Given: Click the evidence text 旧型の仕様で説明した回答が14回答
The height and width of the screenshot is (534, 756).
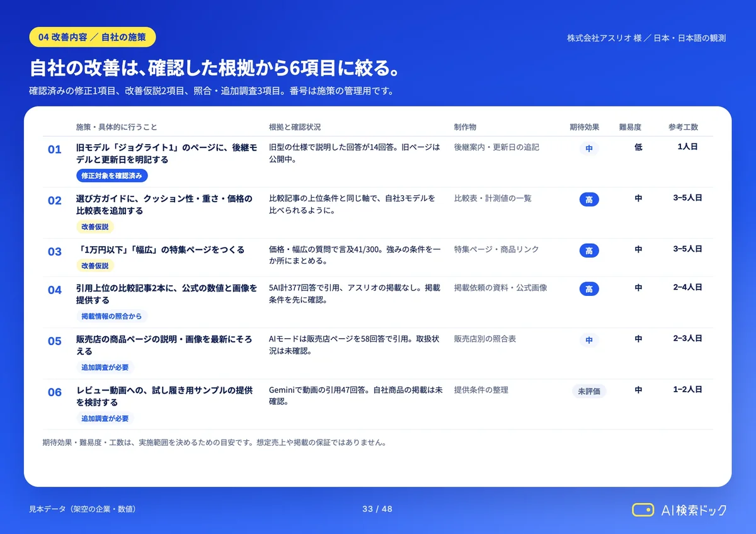Looking at the screenshot, I should pyautogui.click(x=355, y=153).
